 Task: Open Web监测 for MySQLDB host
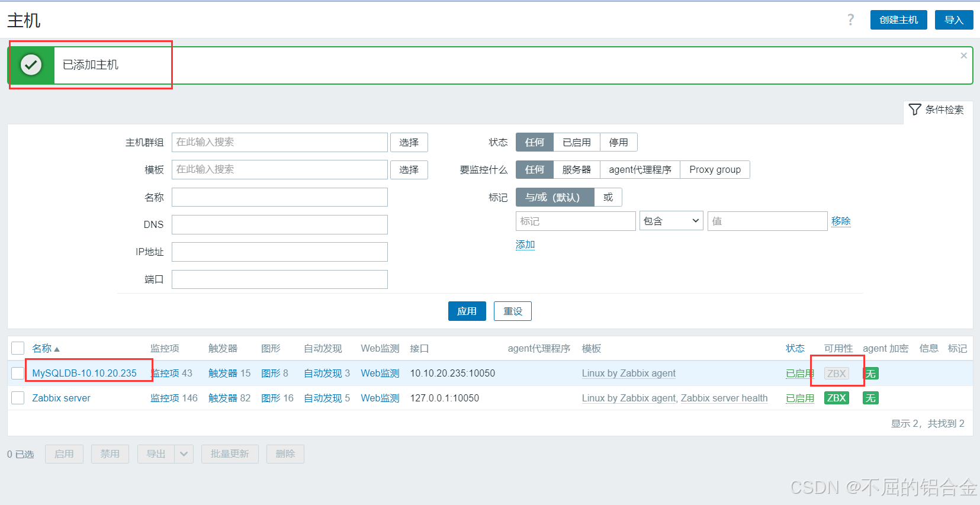[x=380, y=373]
